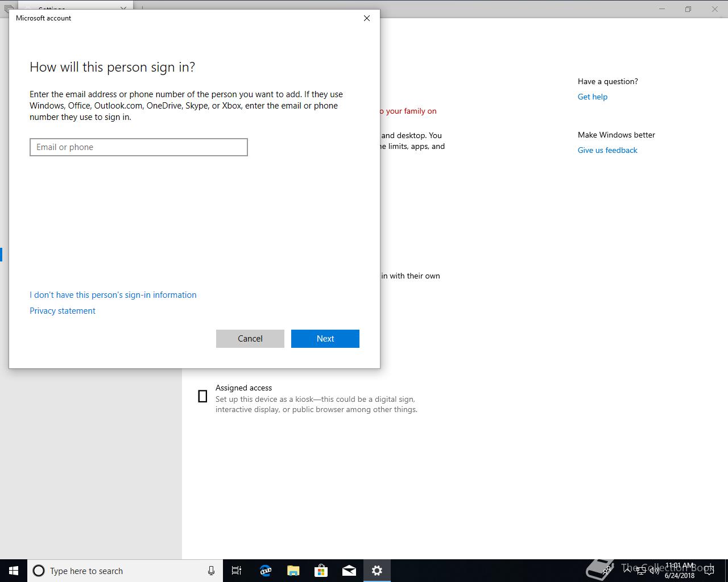Image resolution: width=728 pixels, height=582 pixels.
Task: Click Give us feedback link
Action: click(607, 150)
